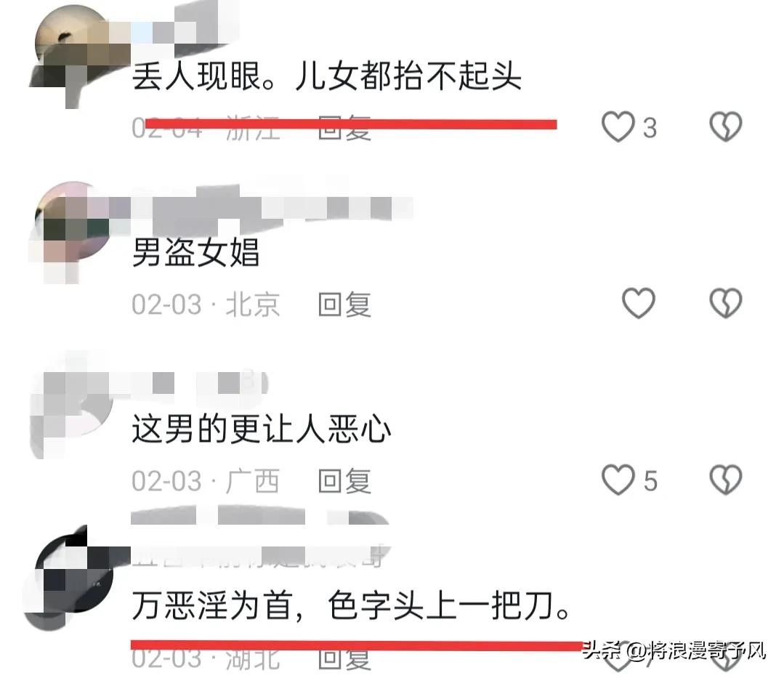The width and height of the screenshot is (784, 678).
Task: Select comment '万恶淫为首，色字头上一把刀。'
Action: point(351,605)
